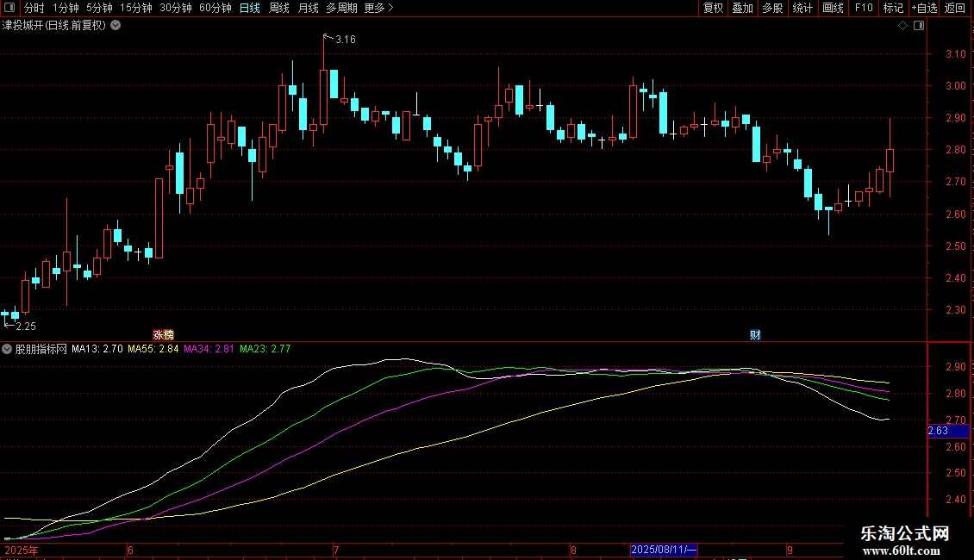Click the 财 financial marker on chart
Image resolution: width=974 pixels, height=560 pixels.
(x=755, y=335)
